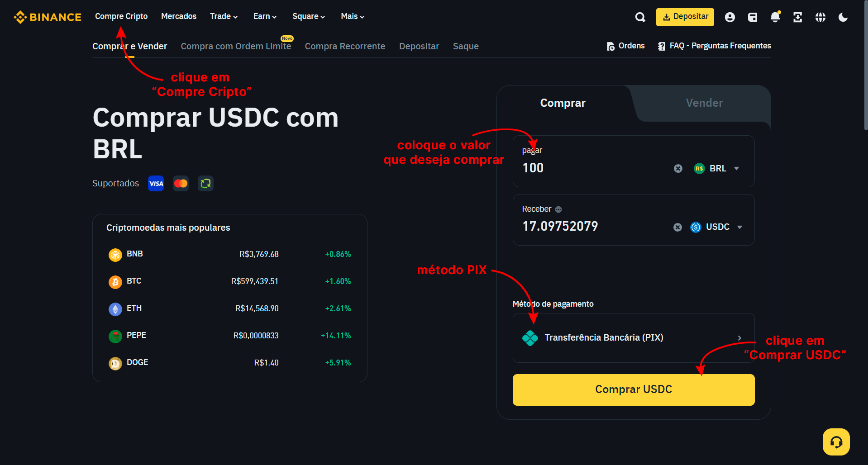The width and height of the screenshot is (868, 465).
Task: Expand the BRL currency dropdown arrow
Action: pyautogui.click(x=736, y=168)
